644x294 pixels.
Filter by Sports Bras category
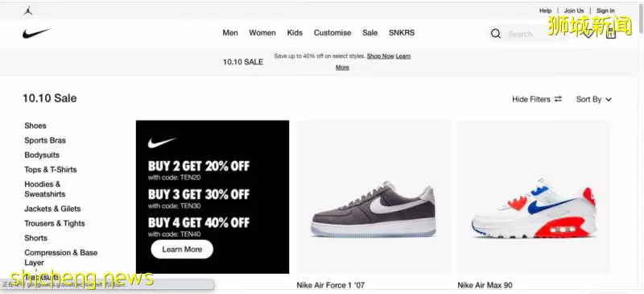45,140
